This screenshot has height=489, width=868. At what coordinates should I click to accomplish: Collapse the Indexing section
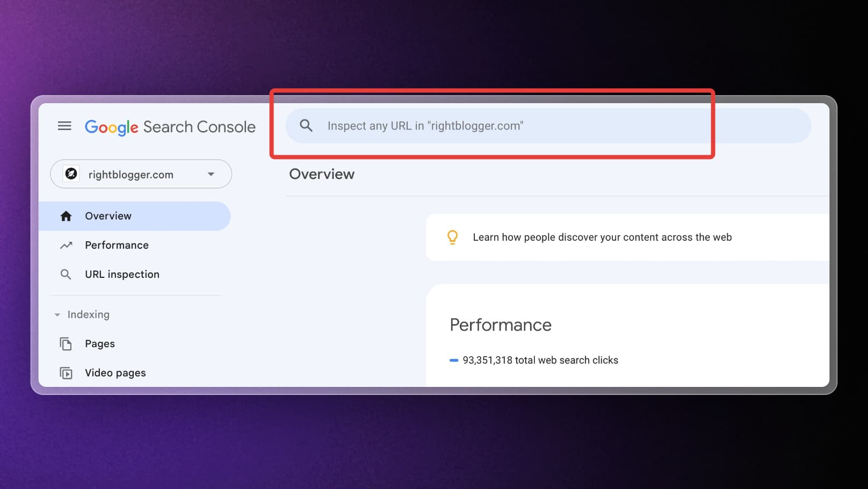tap(57, 314)
